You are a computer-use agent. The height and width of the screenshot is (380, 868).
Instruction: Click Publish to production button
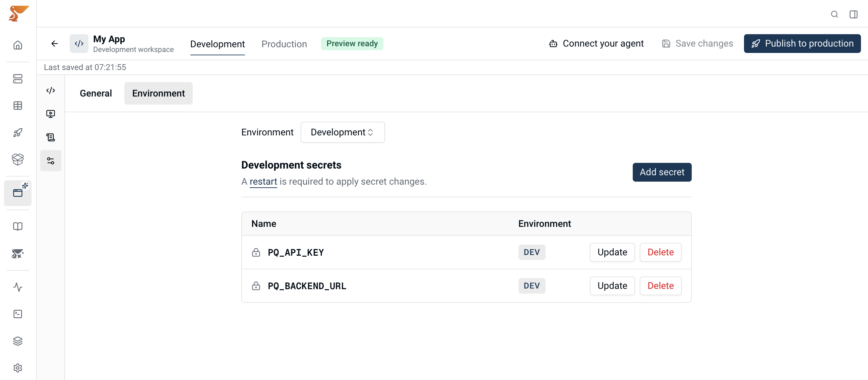point(802,44)
